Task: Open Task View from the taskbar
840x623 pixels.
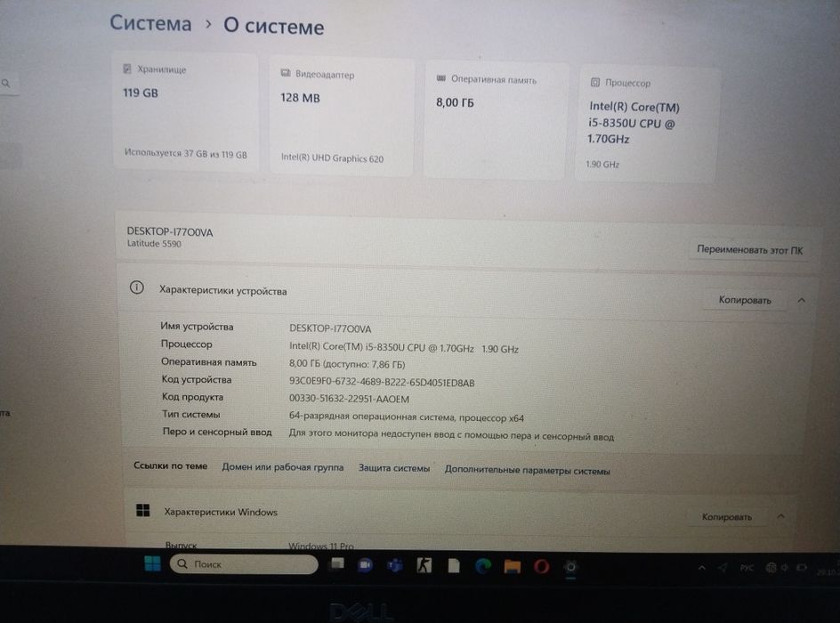Action: 337,564
